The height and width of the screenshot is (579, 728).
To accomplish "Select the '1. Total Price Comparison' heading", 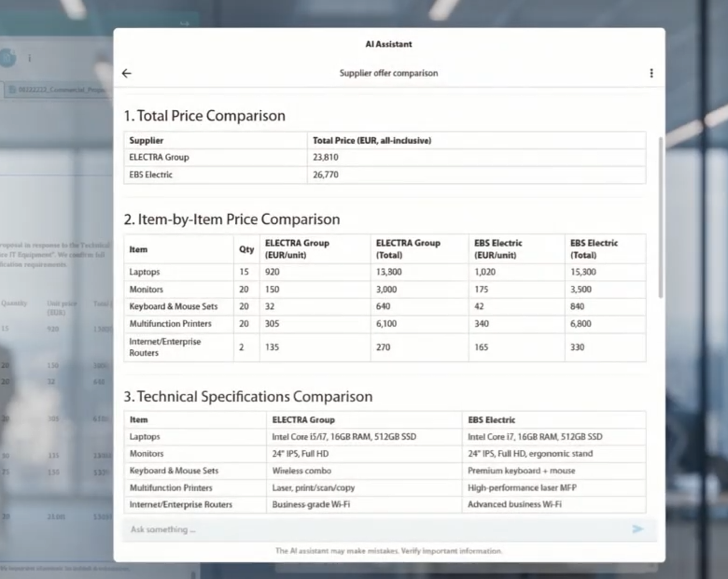I will pos(204,116).
